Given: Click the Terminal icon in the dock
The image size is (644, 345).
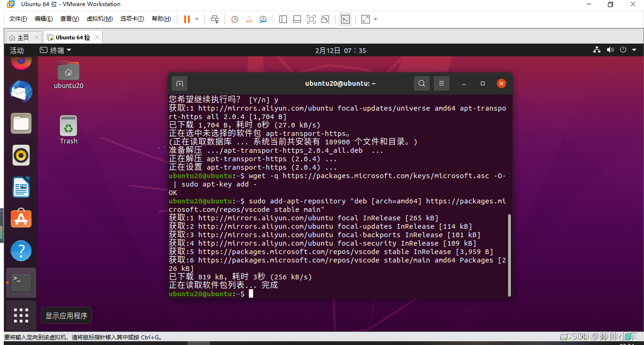Looking at the screenshot, I should pos(21,283).
